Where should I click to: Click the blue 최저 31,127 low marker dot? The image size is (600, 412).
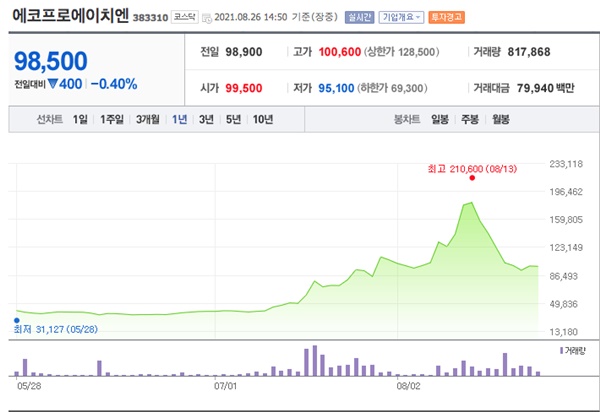pyautogui.click(x=16, y=321)
